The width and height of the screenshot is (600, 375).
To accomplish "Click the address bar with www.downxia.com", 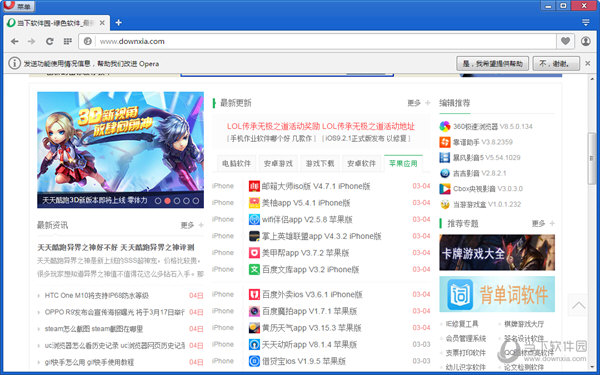I will (317, 41).
